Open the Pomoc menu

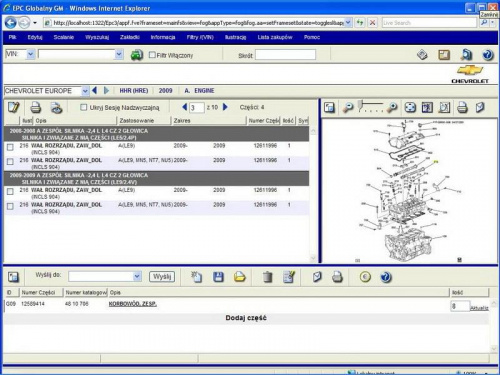(x=312, y=37)
